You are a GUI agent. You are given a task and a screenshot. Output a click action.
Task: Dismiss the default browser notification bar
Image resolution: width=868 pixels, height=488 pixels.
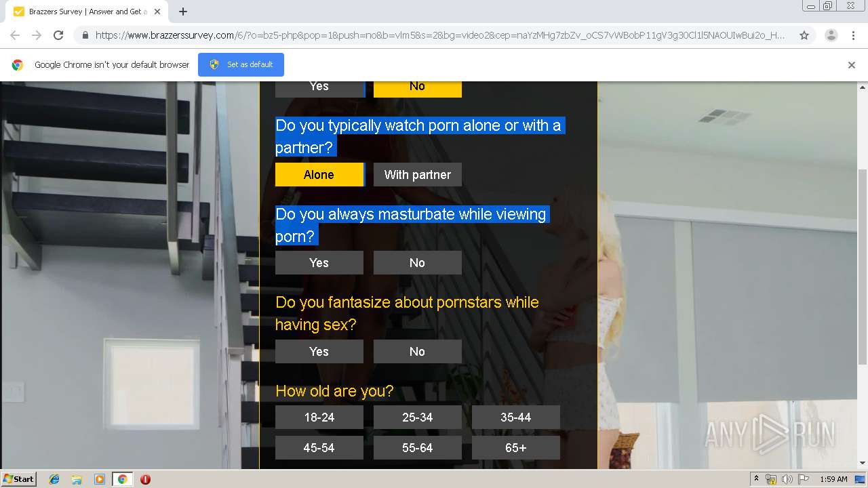coord(852,65)
